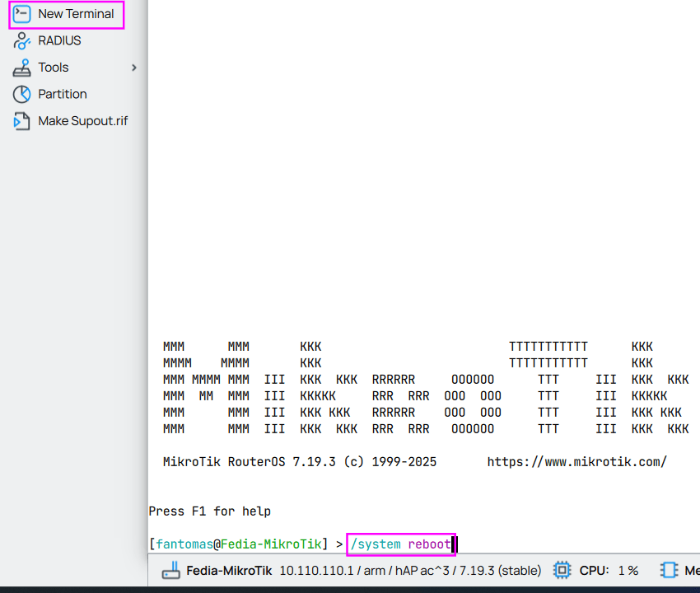Expand the Tools submenu chevron
Viewport: 700px width, 593px height.
(x=134, y=68)
